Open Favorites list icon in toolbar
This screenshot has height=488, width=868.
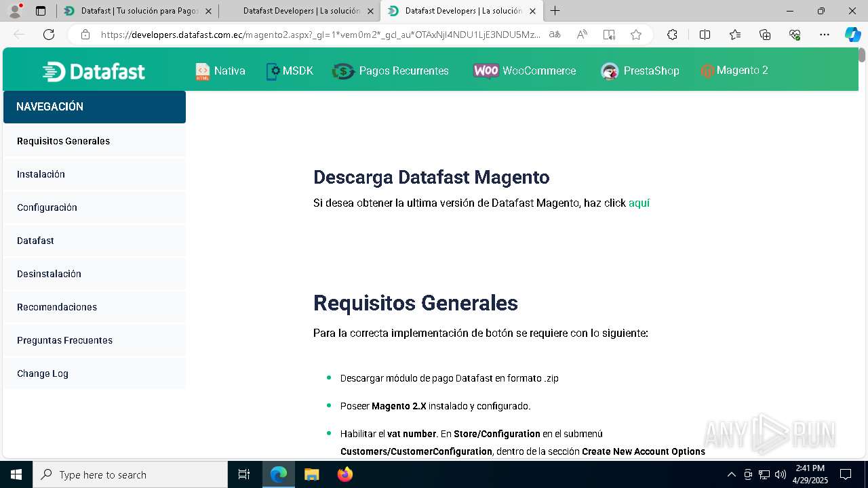point(735,35)
